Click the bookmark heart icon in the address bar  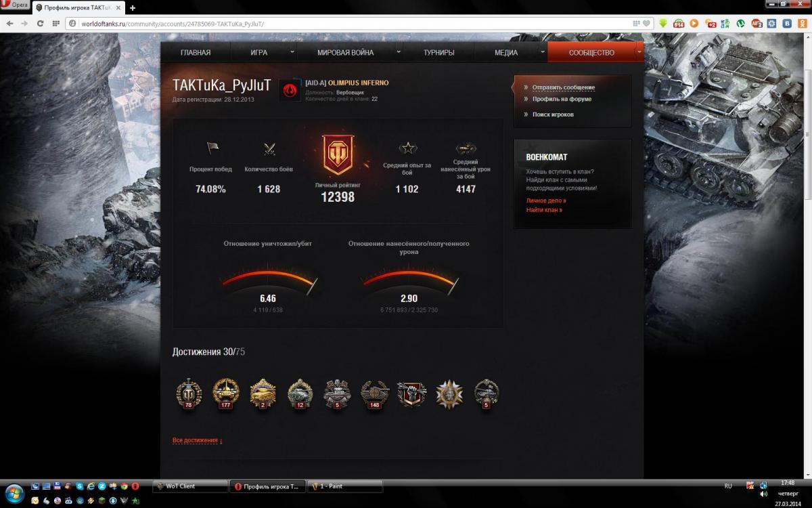click(x=647, y=23)
